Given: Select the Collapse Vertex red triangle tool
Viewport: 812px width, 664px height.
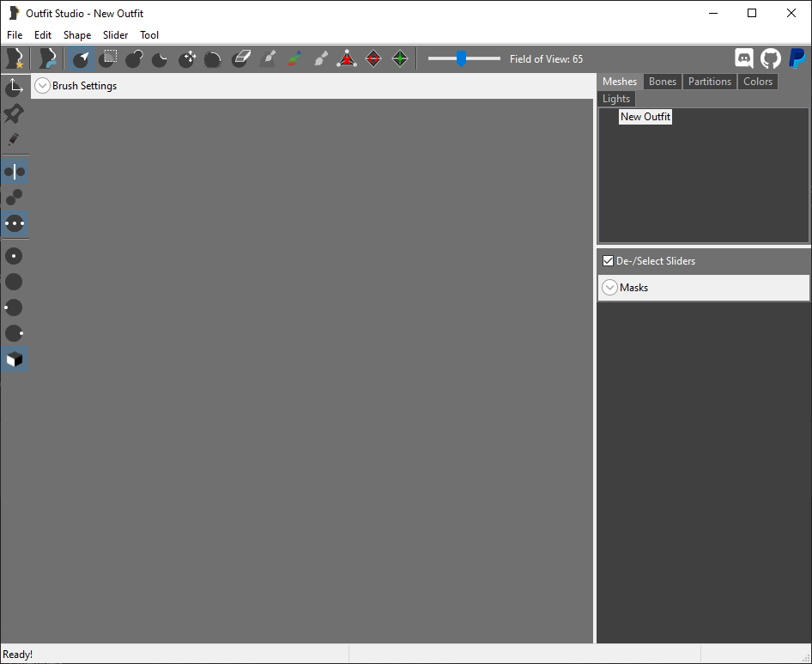Looking at the screenshot, I should (x=347, y=58).
